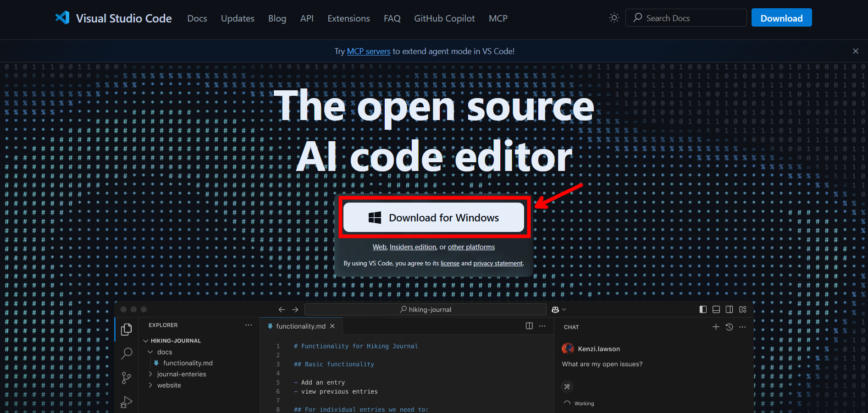This screenshot has height=413, width=868.
Task: Click the "## Basic functionality" code line
Action: [334, 364]
